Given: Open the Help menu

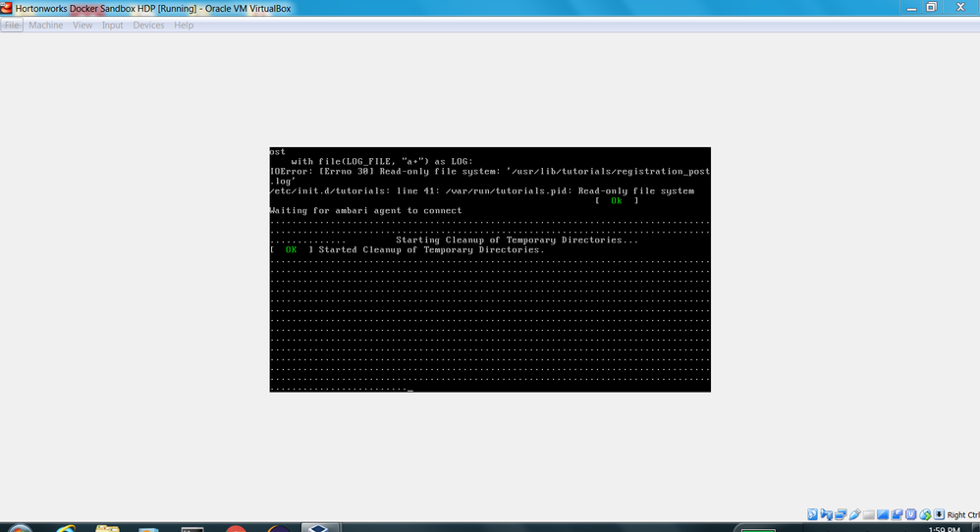Looking at the screenshot, I should point(184,25).
